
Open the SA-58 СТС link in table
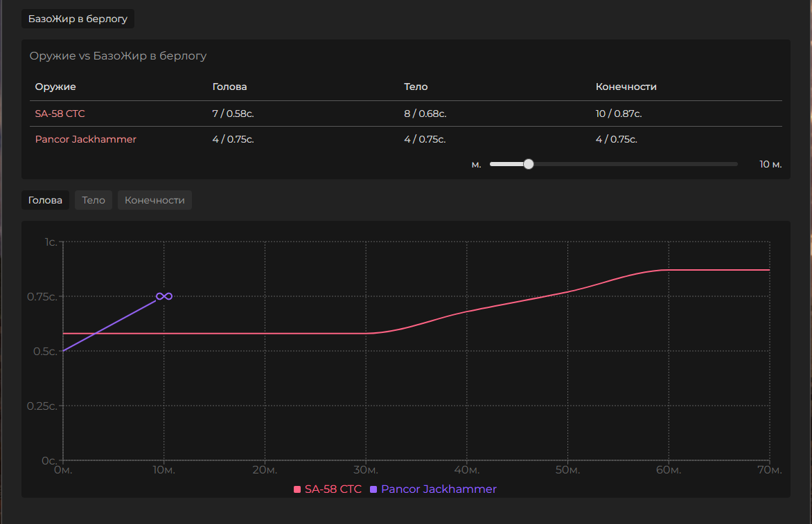coord(60,114)
